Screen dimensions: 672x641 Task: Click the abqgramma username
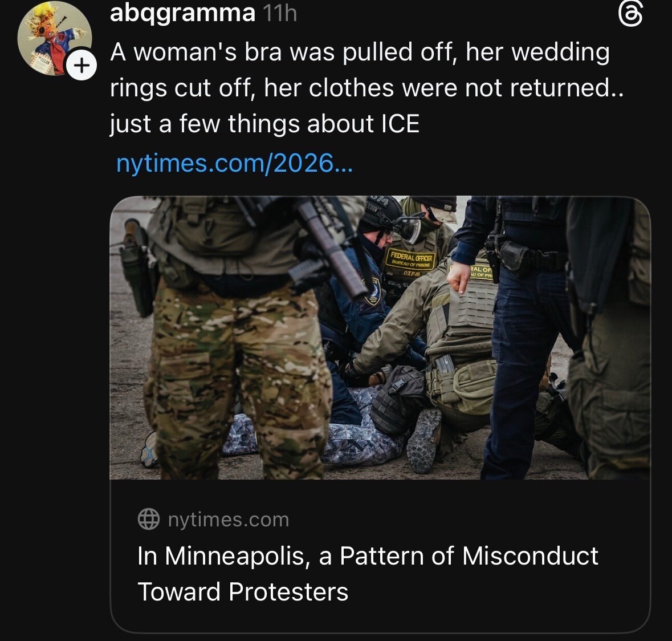point(182,13)
